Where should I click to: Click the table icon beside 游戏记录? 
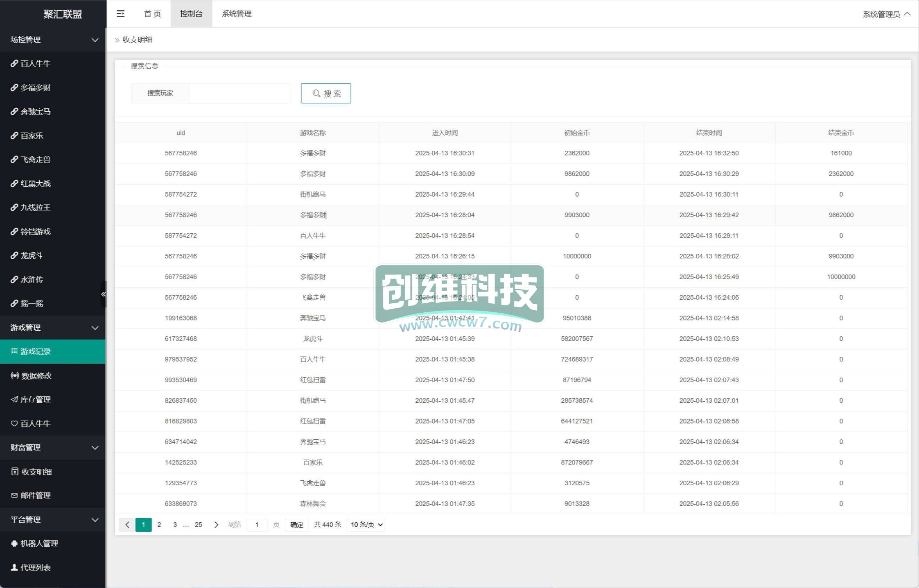(14, 351)
